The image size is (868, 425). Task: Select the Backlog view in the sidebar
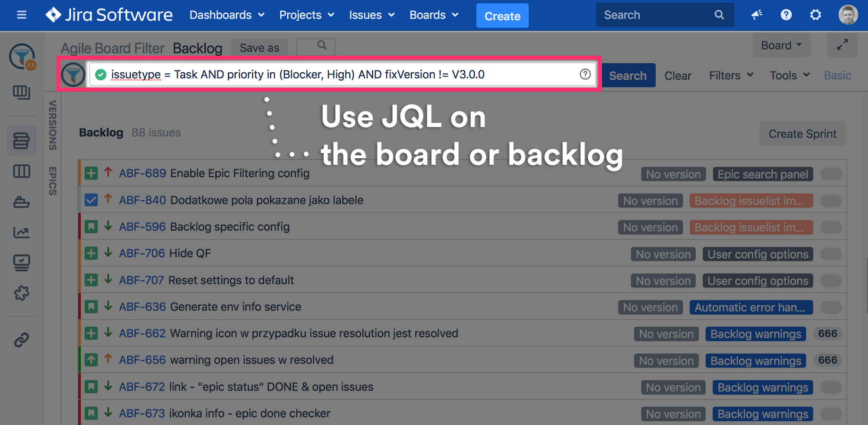tap(22, 140)
